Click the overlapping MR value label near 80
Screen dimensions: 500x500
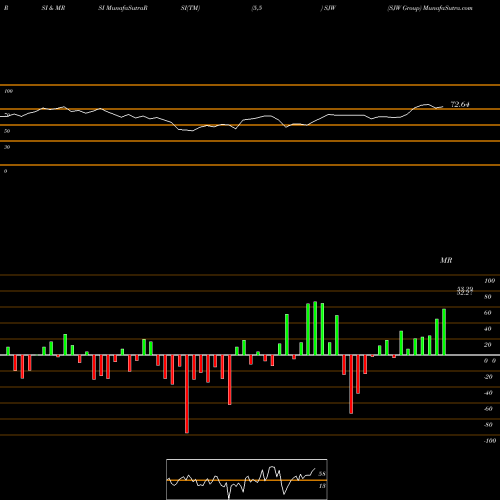[x=465, y=291]
